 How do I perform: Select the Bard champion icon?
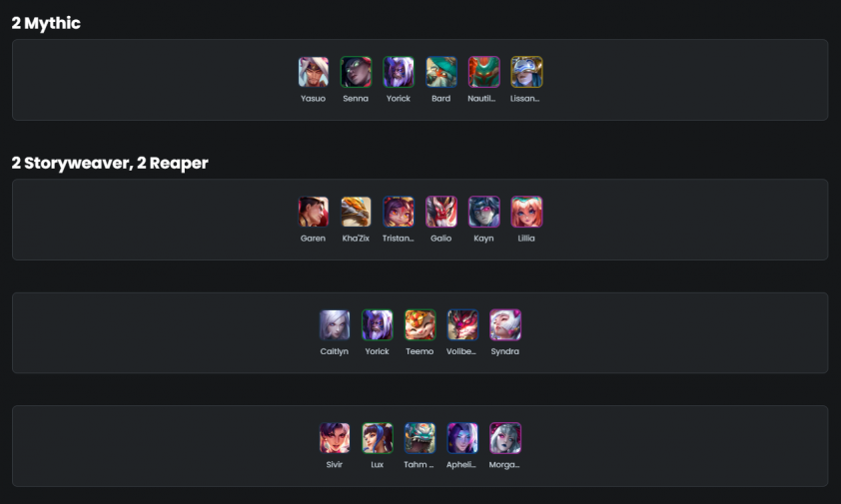click(x=440, y=72)
